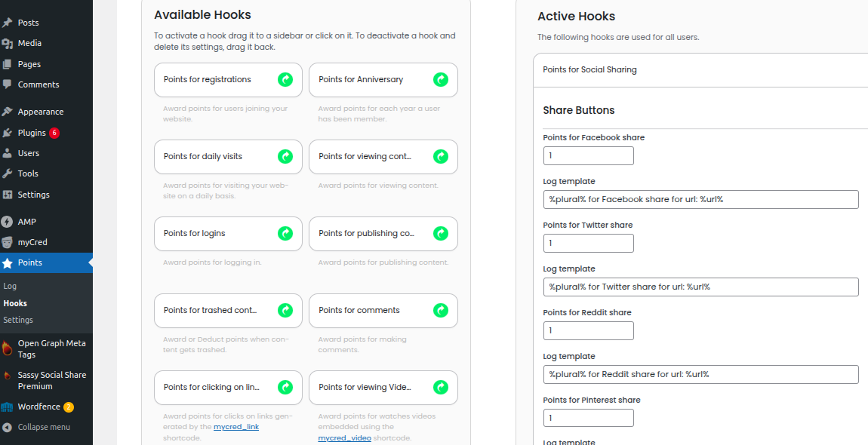Click the Twitter share log template field

[x=701, y=287]
